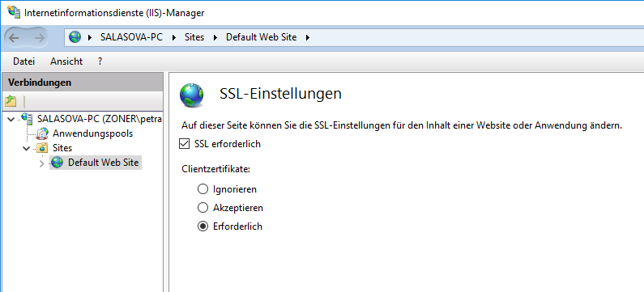
Task: Click the Sites folder icon in tree
Action: (x=43, y=148)
